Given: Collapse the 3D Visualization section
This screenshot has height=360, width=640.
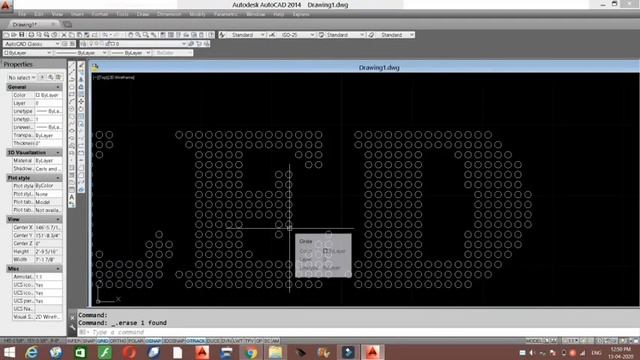Looking at the screenshot, I should coord(58,152).
